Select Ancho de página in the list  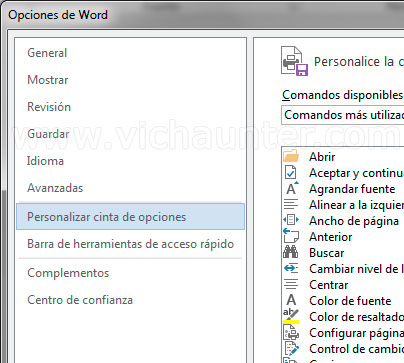click(x=354, y=221)
